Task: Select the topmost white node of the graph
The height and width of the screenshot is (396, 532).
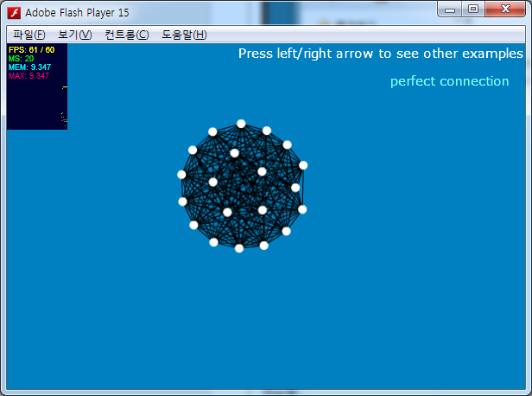Action: pyautogui.click(x=241, y=124)
